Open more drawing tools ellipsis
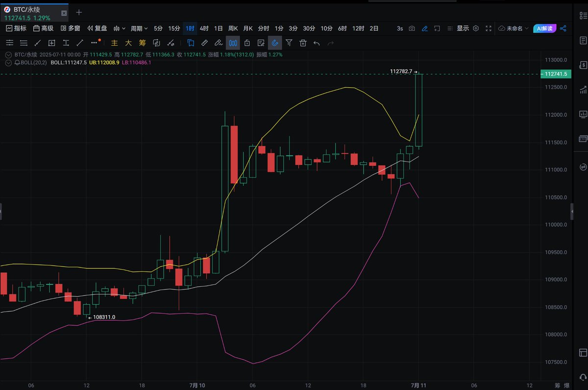The image size is (588, 390). (95, 43)
